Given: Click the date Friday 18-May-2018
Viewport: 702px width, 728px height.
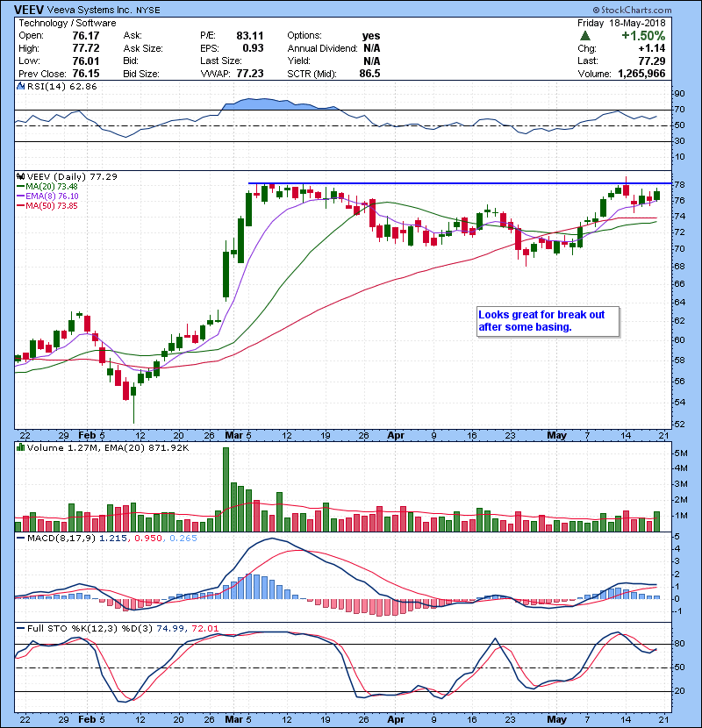Looking at the screenshot, I should click(x=621, y=23).
